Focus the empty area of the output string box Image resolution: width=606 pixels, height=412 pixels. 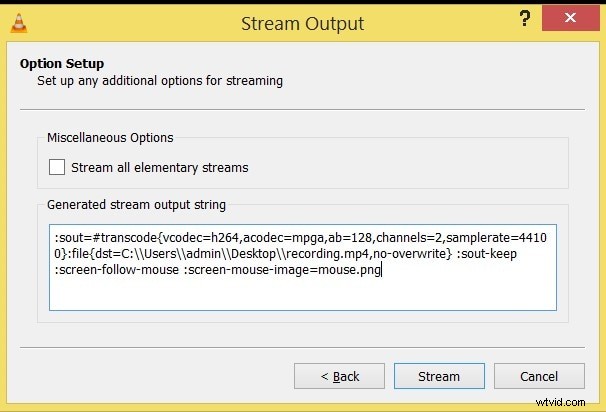(303, 294)
